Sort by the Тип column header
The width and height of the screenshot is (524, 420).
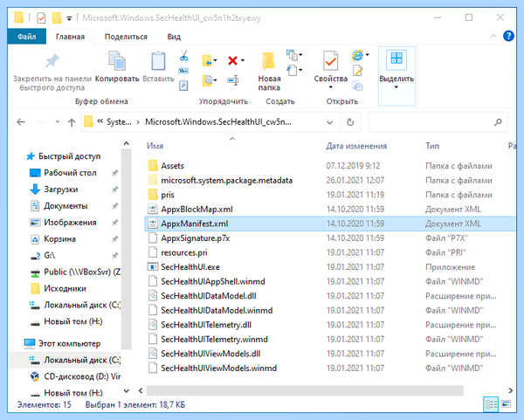coord(432,146)
